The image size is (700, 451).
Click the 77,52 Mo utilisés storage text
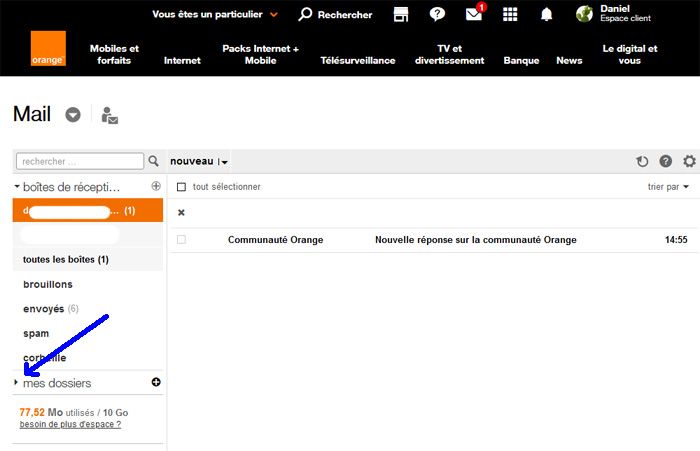(x=57, y=413)
